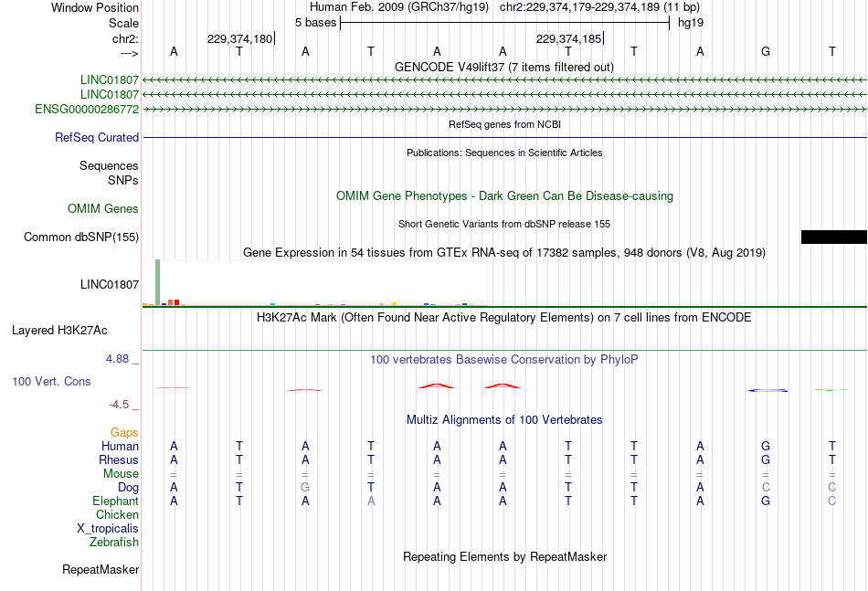Click the Common dbSNP(155) track label
Viewport: 868px width, 591px height.
tap(81, 237)
